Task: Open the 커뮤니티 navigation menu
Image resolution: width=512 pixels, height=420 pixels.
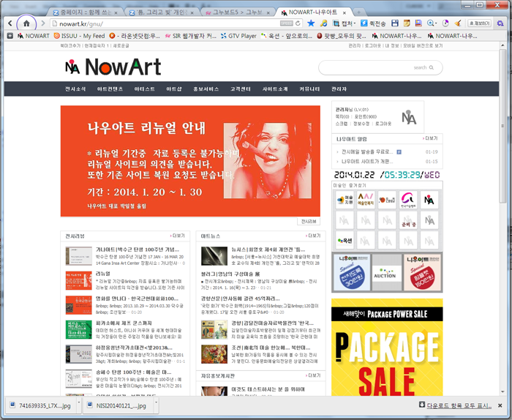Action: [x=309, y=89]
